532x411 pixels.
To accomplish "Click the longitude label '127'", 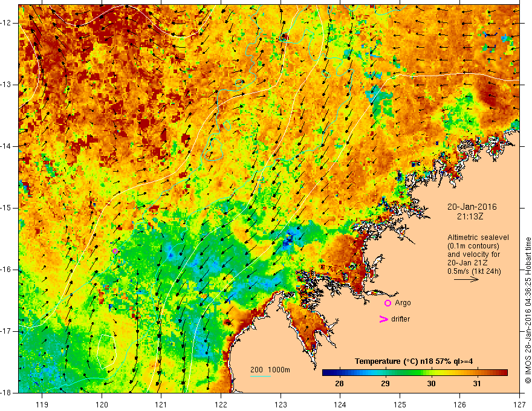I will 519,404.
